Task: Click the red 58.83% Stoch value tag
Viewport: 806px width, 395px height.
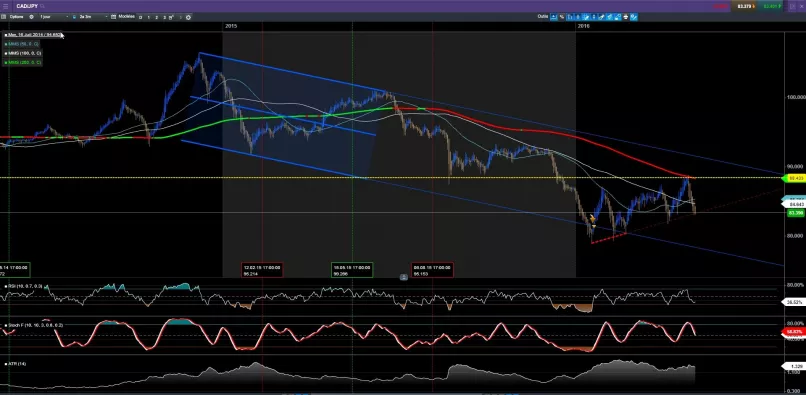Action: [x=793, y=332]
